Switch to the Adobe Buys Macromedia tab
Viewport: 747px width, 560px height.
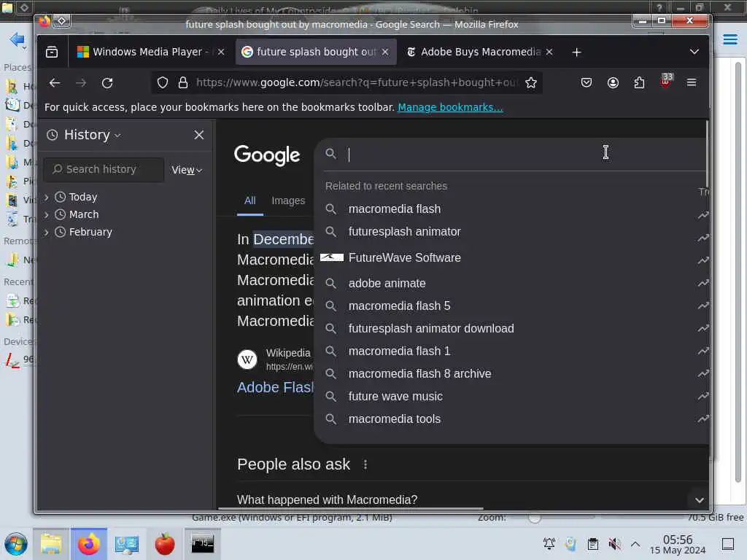[x=479, y=52]
